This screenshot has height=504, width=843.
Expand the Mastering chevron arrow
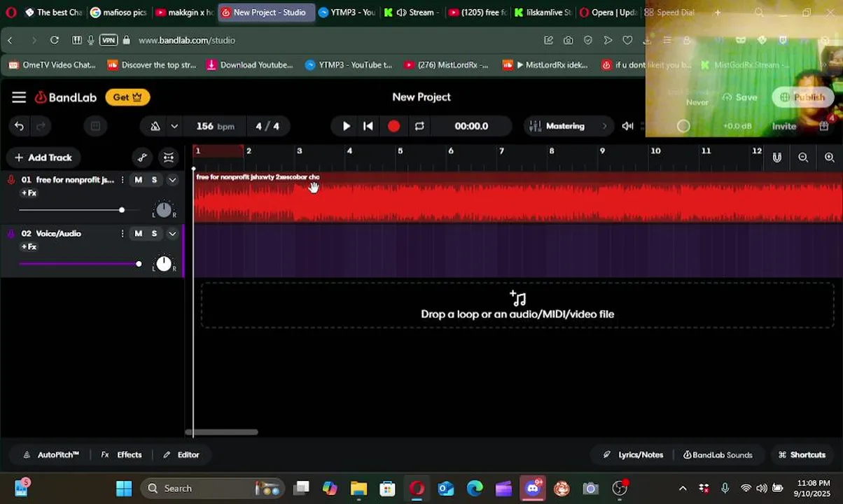point(605,126)
